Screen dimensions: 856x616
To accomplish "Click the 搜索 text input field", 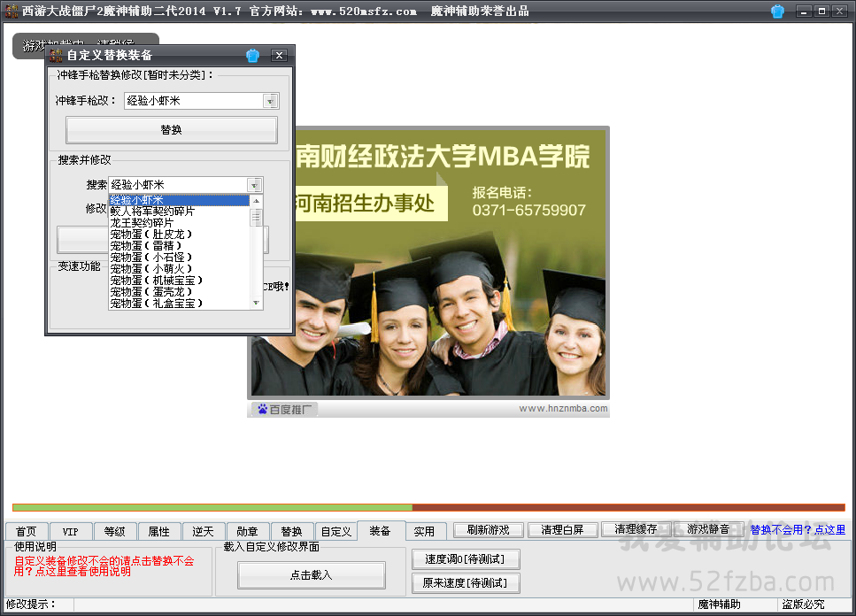I will 178,185.
